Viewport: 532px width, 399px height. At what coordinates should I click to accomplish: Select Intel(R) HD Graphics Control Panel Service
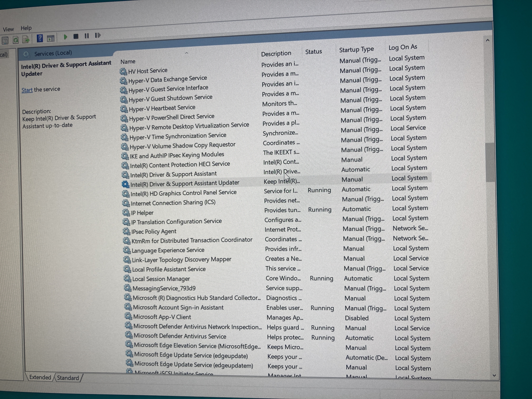tap(275, 191)
